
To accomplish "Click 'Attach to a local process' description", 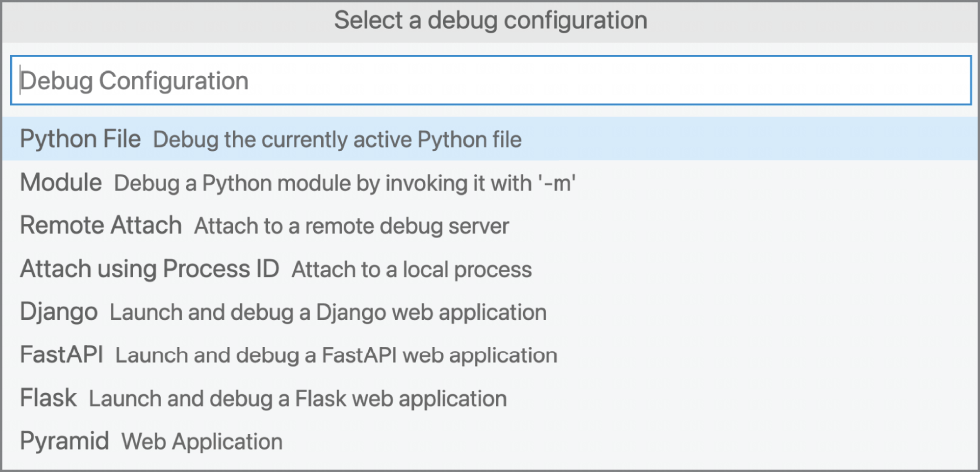I will click(x=412, y=269).
